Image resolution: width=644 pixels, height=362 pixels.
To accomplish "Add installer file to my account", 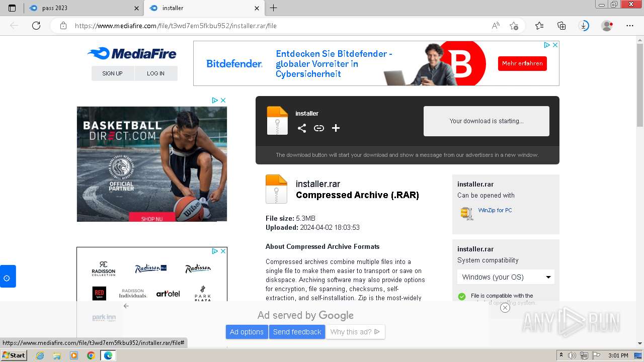I will click(x=336, y=128).
